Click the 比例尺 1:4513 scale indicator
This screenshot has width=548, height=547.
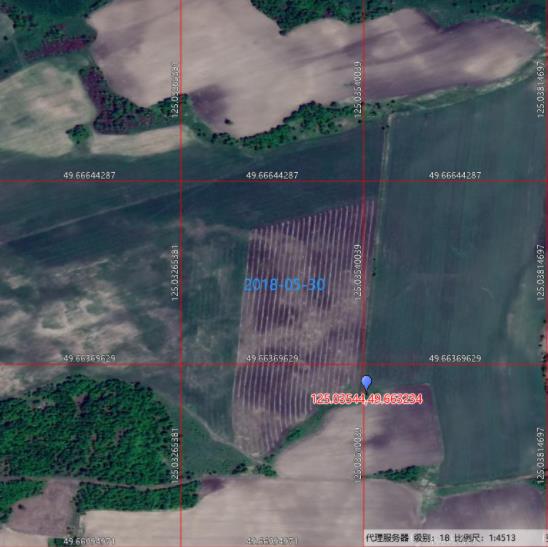[485, 538]
